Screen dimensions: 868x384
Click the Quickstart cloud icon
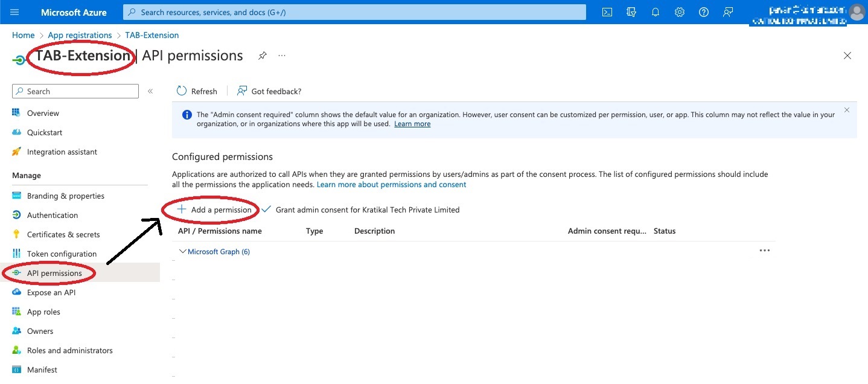(x=16, y=132)
